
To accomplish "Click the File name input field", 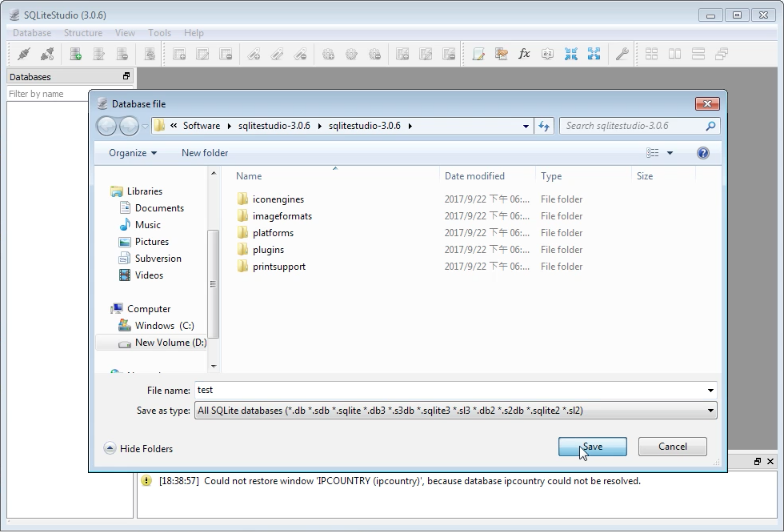I will [x=450, y=390].
